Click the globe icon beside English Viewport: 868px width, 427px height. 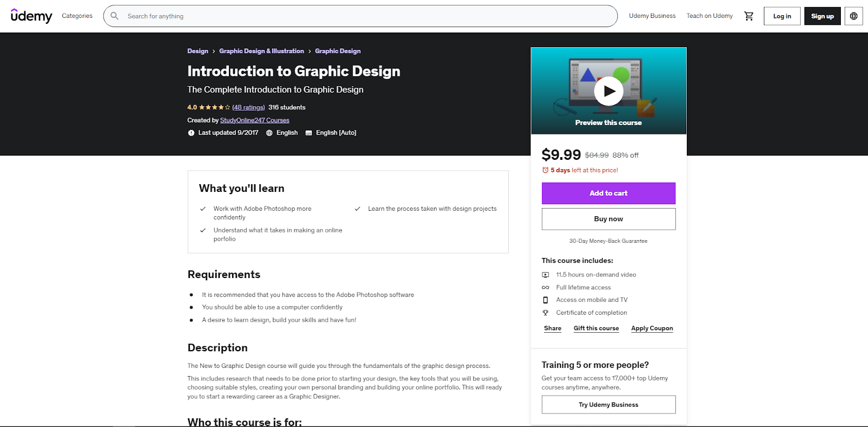pos(269,133)
